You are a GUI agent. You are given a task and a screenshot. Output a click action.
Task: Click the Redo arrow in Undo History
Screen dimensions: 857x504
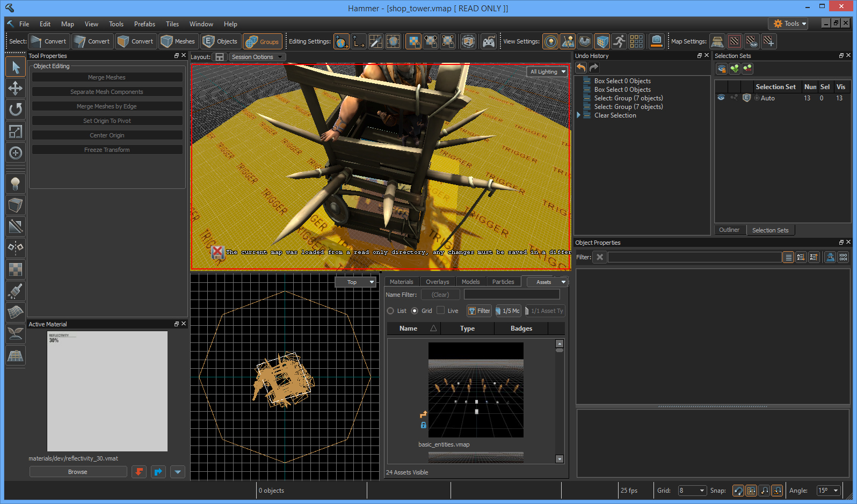(594, 68)
